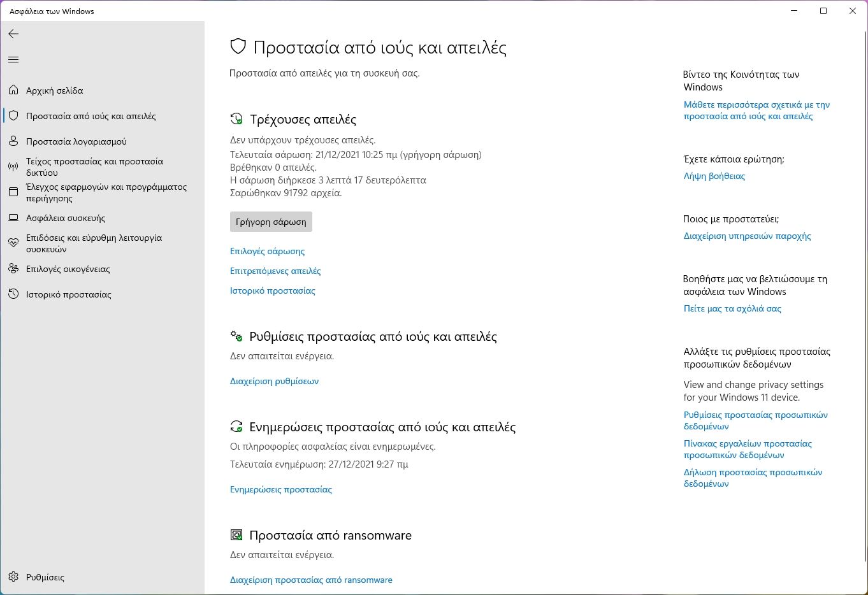Click the clock icon for Ιστορικό προστασίας
Image resolution: width=868 pixels, height=595 pixels.
(x=13, y=294)
